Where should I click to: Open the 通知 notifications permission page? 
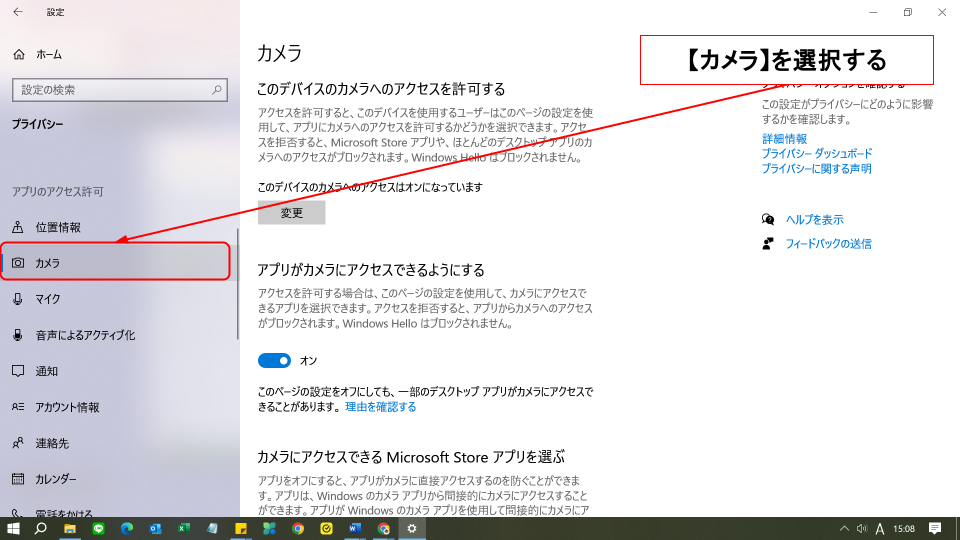tap(47, 371)
